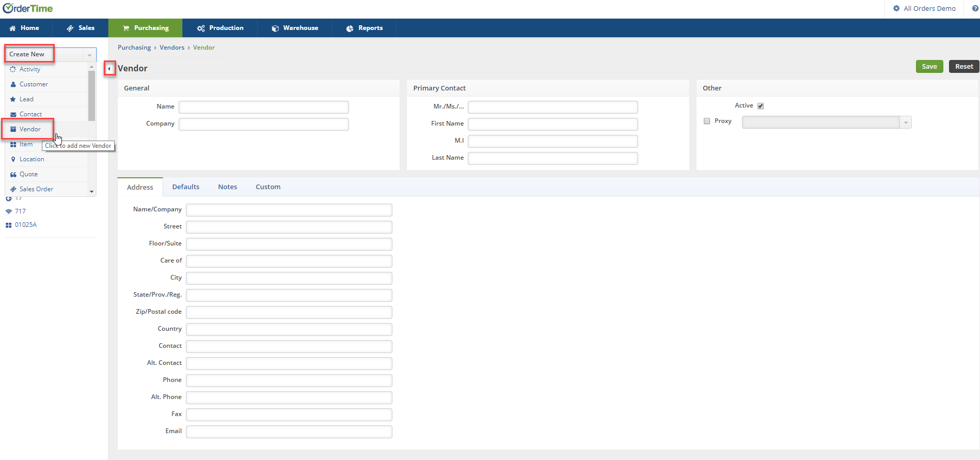Click the Reset button

[964, 67]
